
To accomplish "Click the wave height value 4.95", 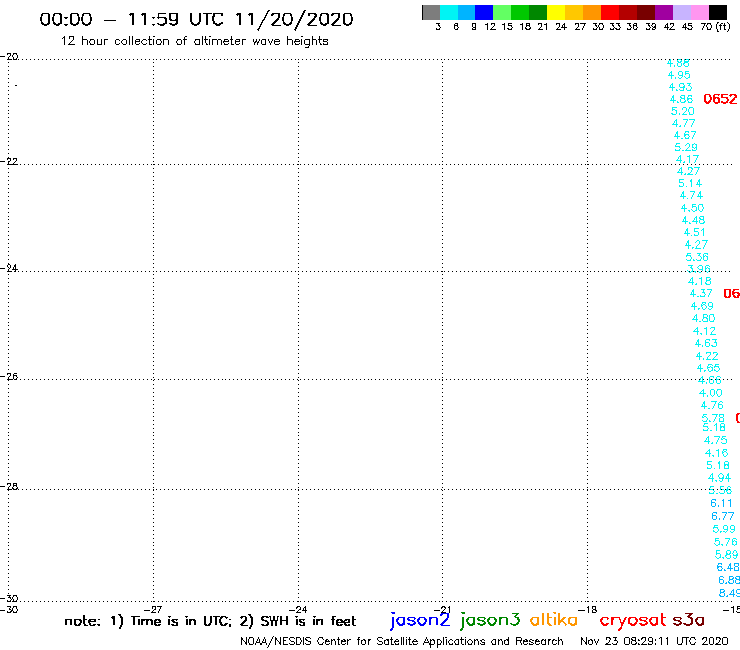I will (679, 75).
